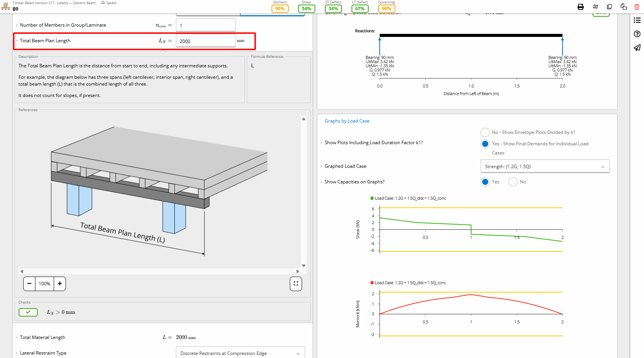Viewport: 644px width, 358px height.
Task: Open the Graphed Load Case dropdown
Action: (545, 166)
